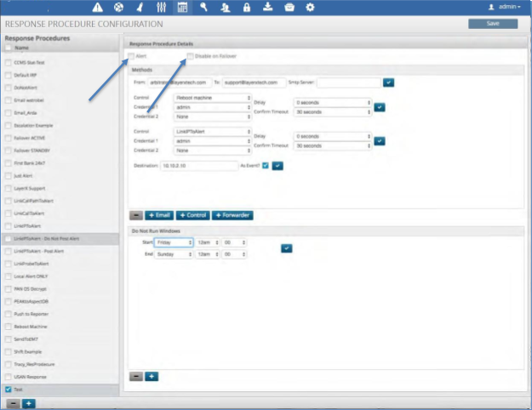Open the admin user menu
The height and width of the screenshot is (410, 532).
(504, 7)
